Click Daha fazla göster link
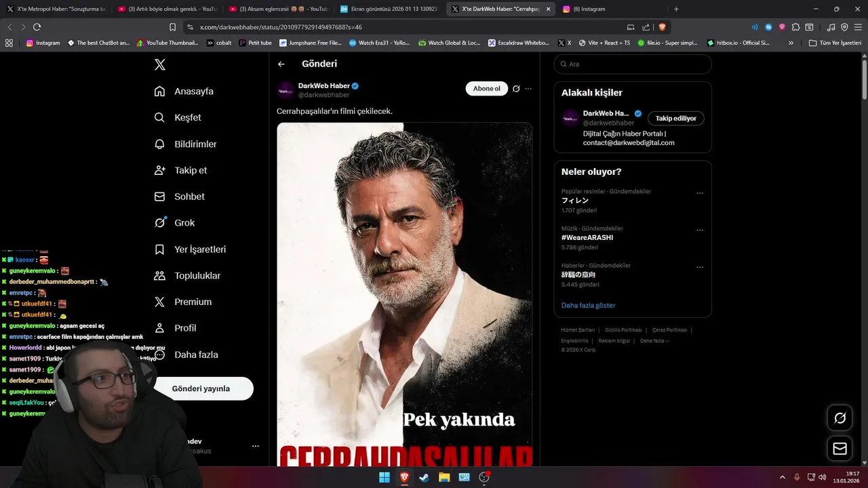868x488 pixels. click(x=588, y=305)
